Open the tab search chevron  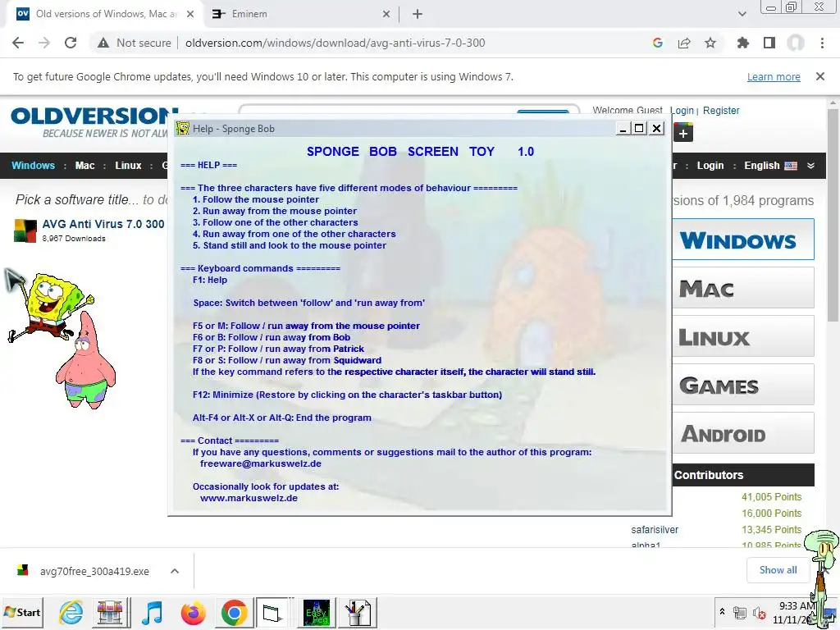[x=742, y=14]
